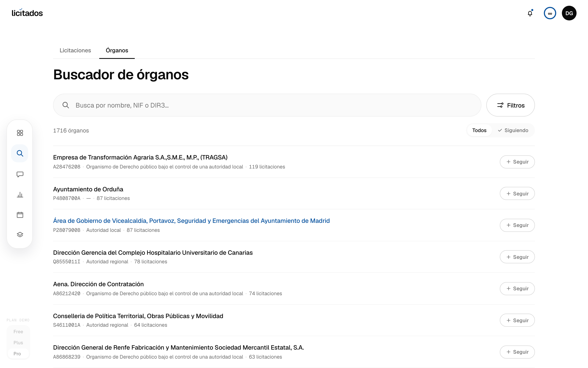The height and width of the screenshot is (368, 588).
Task: Open the bar chart analytics sidebar icon
Action: click(20, 195)
